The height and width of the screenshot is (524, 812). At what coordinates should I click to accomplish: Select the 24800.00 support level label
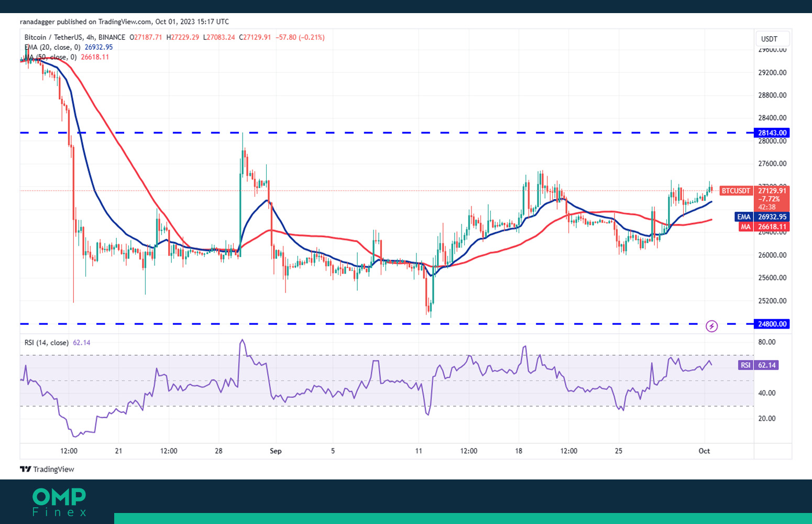(772, 324)
